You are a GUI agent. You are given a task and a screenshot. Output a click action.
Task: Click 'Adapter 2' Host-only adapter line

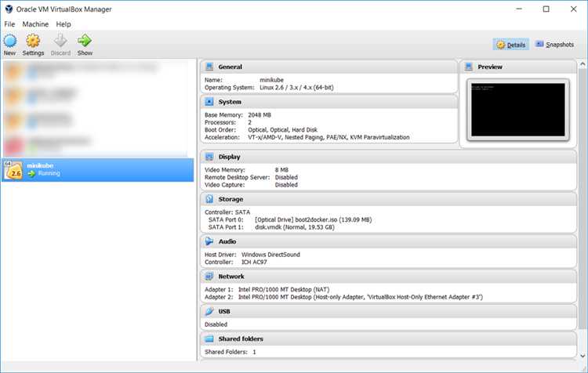click(x=344, y=297)
